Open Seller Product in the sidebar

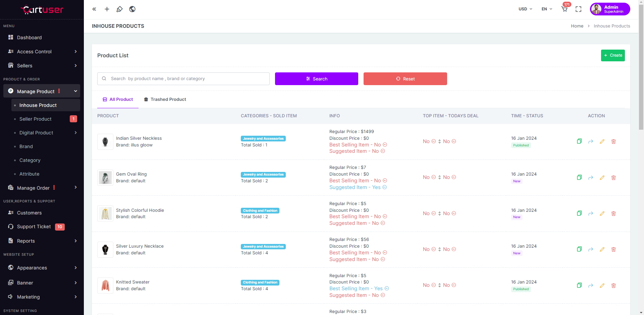[x=36, y=119]
